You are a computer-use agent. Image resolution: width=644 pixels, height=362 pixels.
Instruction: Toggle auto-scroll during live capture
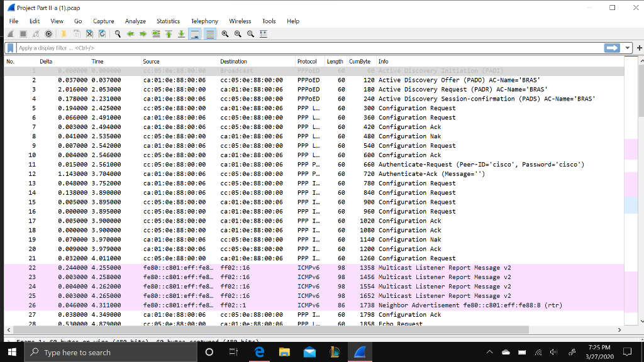[196, 34]
